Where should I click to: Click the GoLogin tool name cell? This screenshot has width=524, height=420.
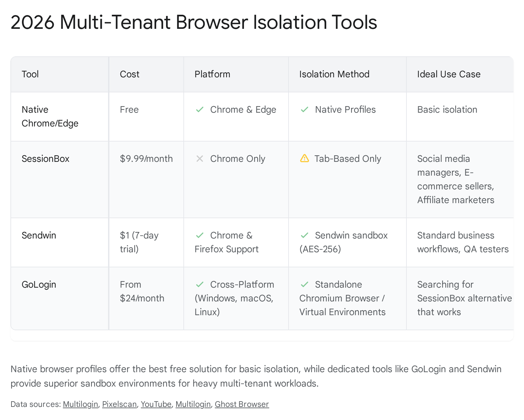(39, 284)
